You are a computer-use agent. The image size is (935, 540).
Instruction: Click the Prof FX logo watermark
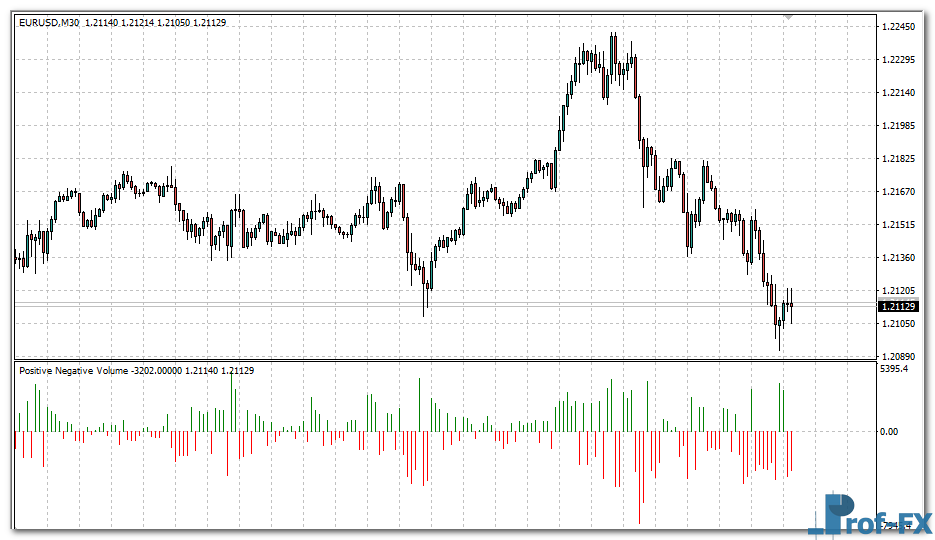[870, 516]
